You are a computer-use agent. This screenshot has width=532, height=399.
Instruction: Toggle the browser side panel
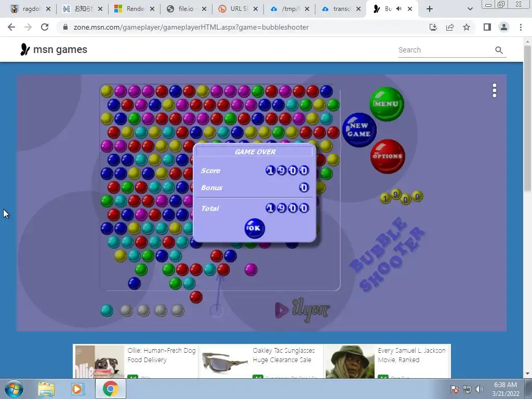pos(487,27)
